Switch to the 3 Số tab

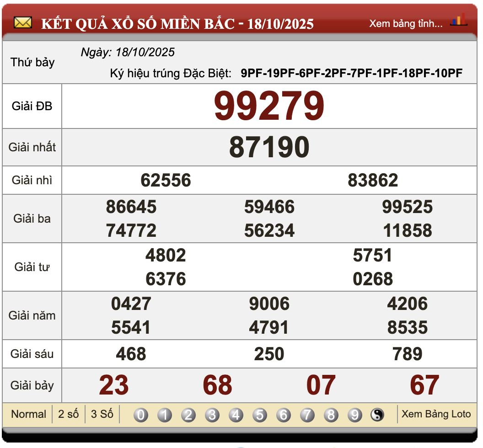[102, 414]
